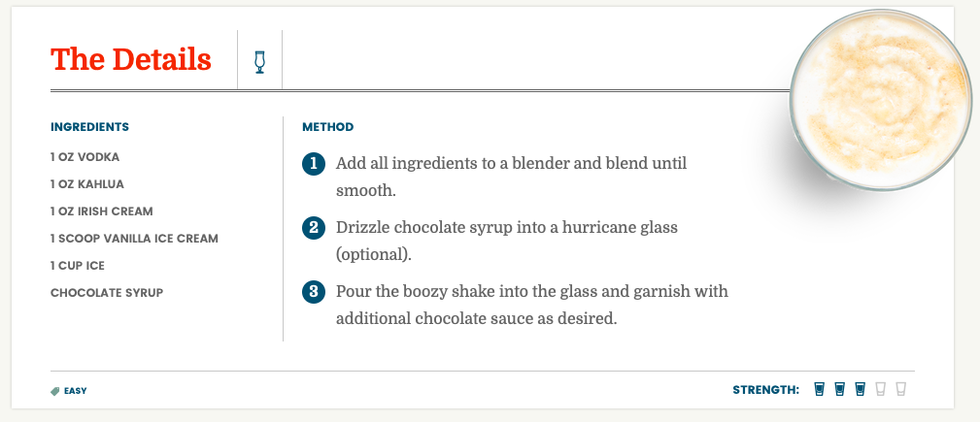
Task: Click the 1 oz Kahlua ingredient
Action: click(87, 184)
